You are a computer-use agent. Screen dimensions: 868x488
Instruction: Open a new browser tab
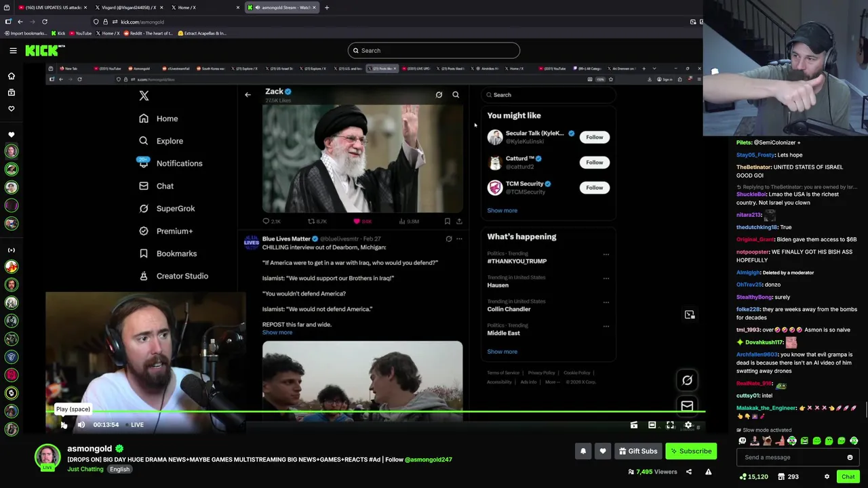[326, 7]
